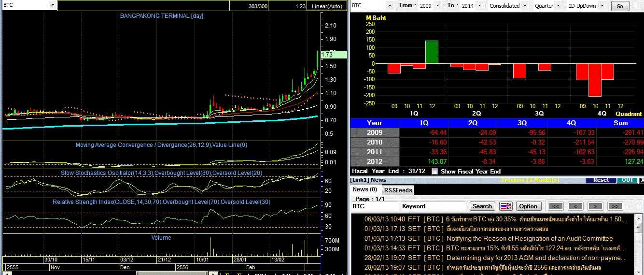This screenshot has height=275, width=644.
Task: Click the 2Q column header in the table
Action: (x=473, y=123)
